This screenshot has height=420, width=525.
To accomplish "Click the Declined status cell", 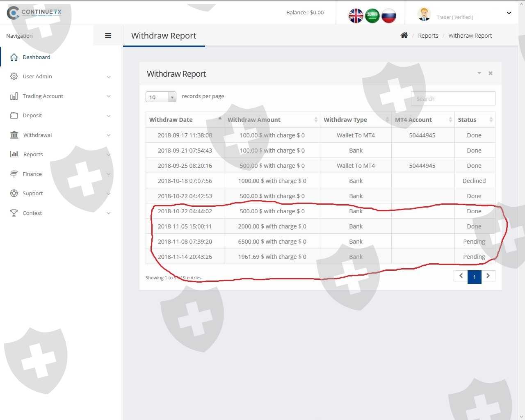I will [x=474, y=181].
